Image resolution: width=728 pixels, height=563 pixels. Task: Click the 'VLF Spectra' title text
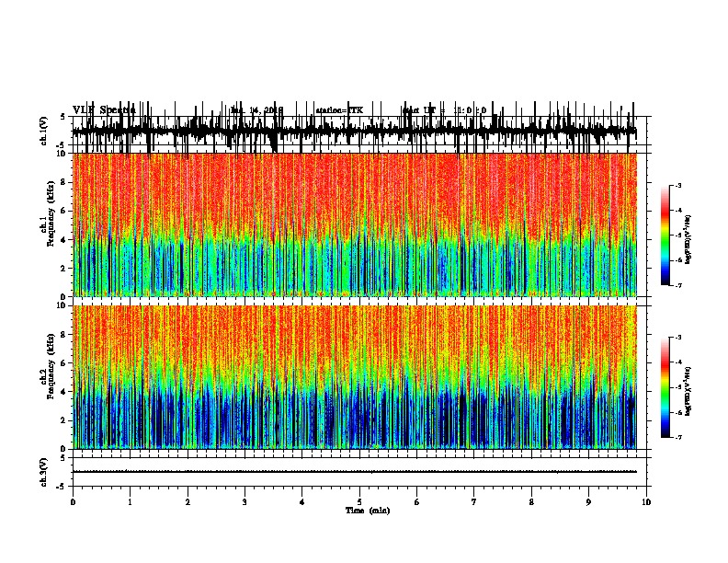point(104,110)
